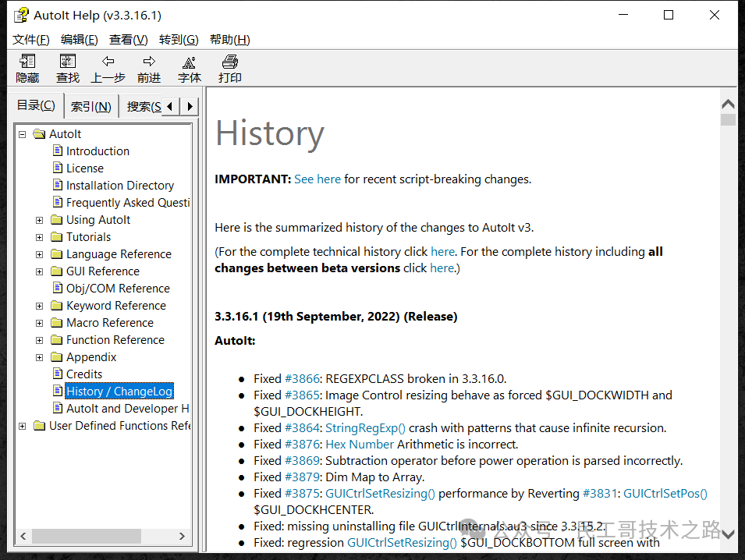Click the Keyword Reference folder icon
The height and width of the screenshot is (560, 745).
(56, 305)
